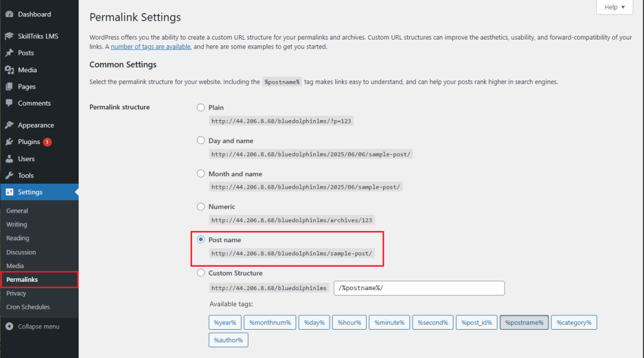Enable the Custom Structure radio option
Image resolution: width=644 pixels, height=358 pixels.
coord(201,273)
